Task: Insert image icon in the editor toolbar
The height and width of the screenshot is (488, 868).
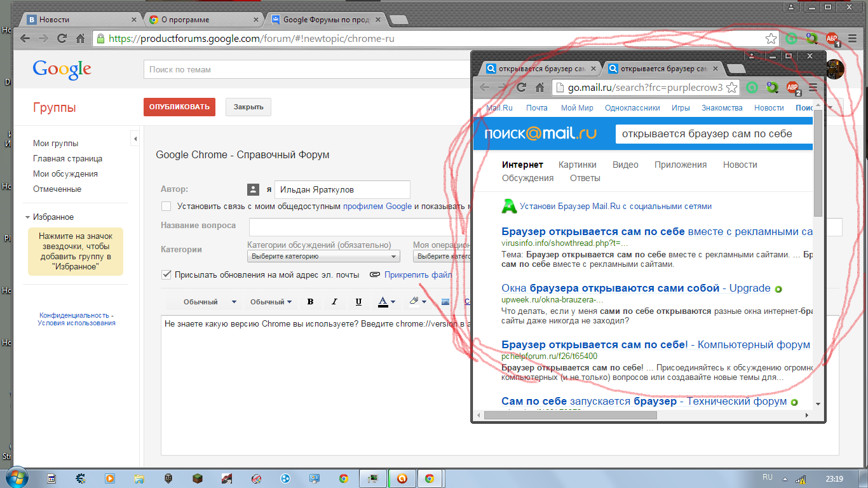Action: click(x=445, y=302)
